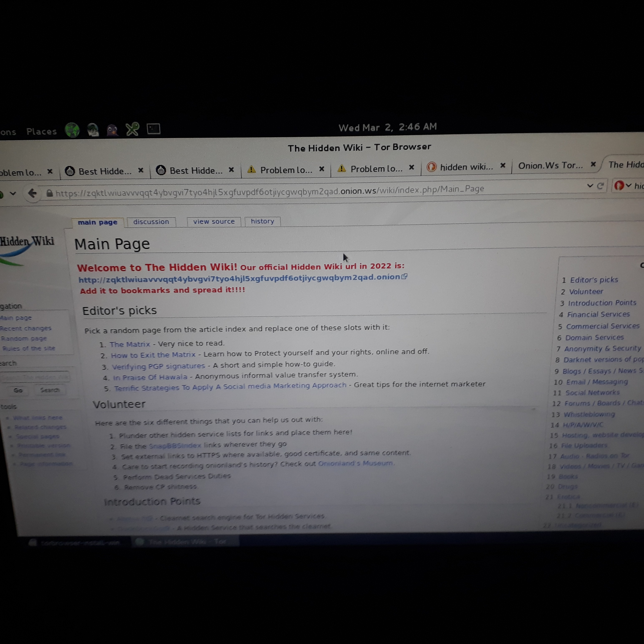Screen dimensions: 644x644
Task: Open the Pidgin purple bird launcher
Action: 112,130
